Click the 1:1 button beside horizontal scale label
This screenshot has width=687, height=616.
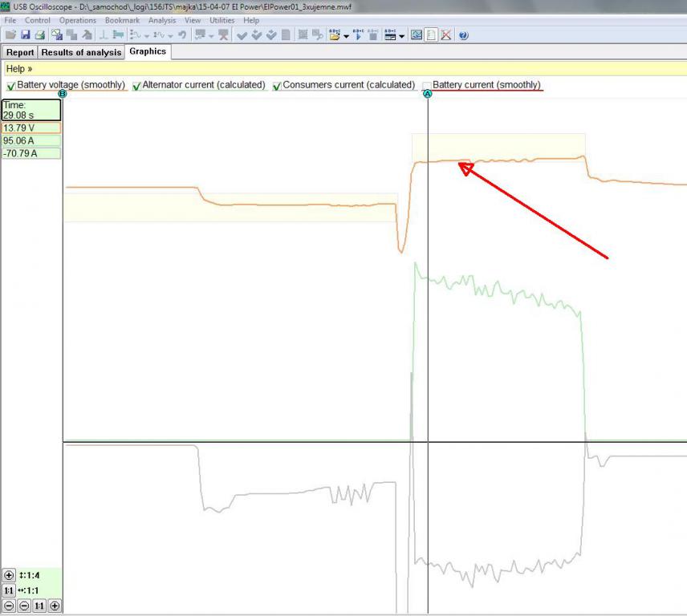click(9, 590)
